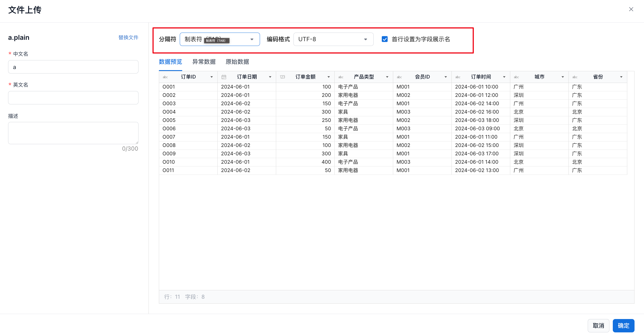
Task: Uncheck 首行设置为字段展示名 checkbox
Action: pyautogui.click(x=385, y=39)
